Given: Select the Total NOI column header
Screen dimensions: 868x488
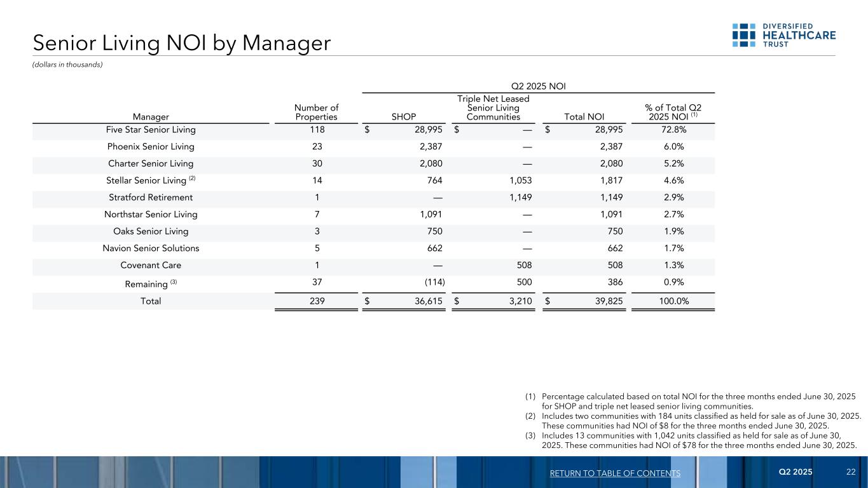Looking at the screenshot, I should click(584, 117).
